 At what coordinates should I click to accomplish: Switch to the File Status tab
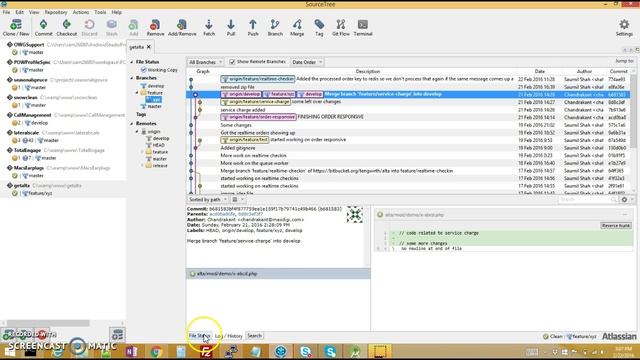point(200,336)
